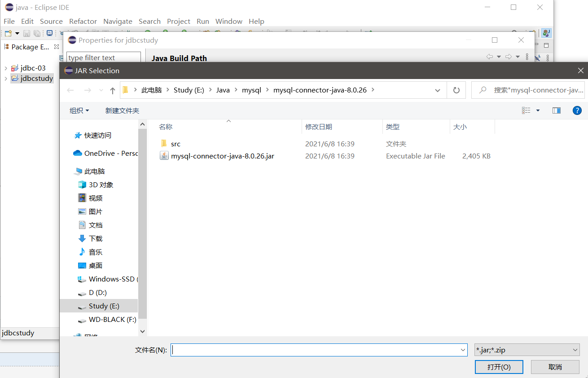This screenshot has width=588, height=378.
Task: Click blue Help question mark icon
Action: point(577,110)
